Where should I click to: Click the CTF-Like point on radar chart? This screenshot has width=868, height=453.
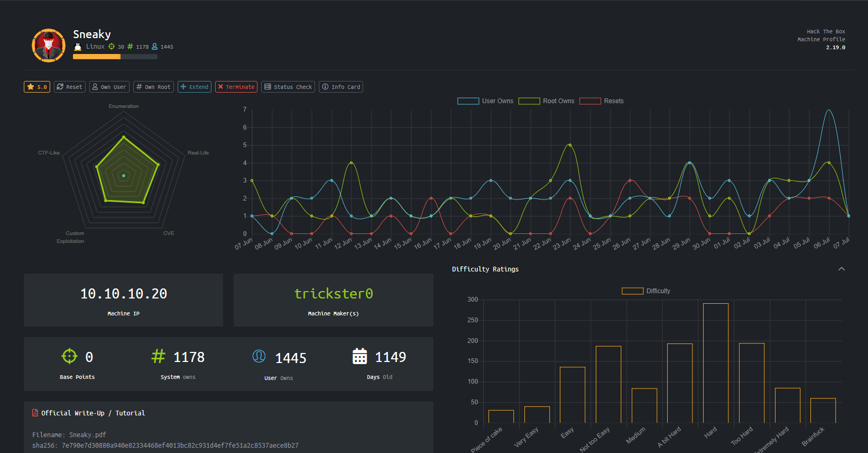pyautogui.click(x=97, y=167)
